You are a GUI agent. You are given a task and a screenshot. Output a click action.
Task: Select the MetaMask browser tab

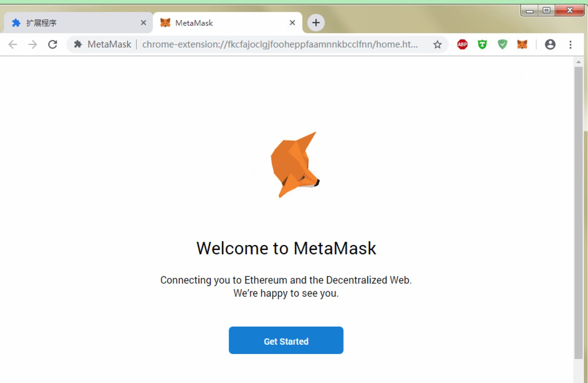214,22
